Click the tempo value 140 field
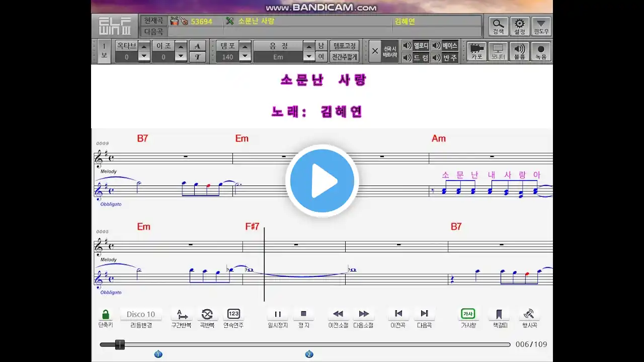 [x=227, y=57]
